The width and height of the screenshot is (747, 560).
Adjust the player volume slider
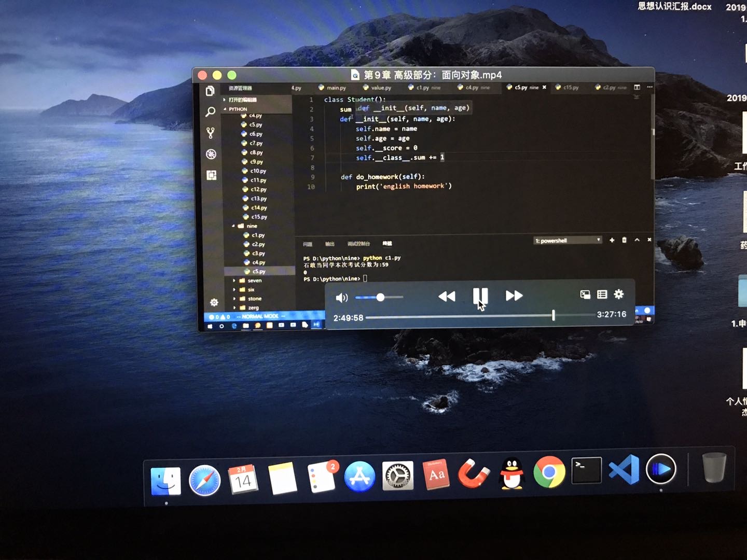coord(379,297)
